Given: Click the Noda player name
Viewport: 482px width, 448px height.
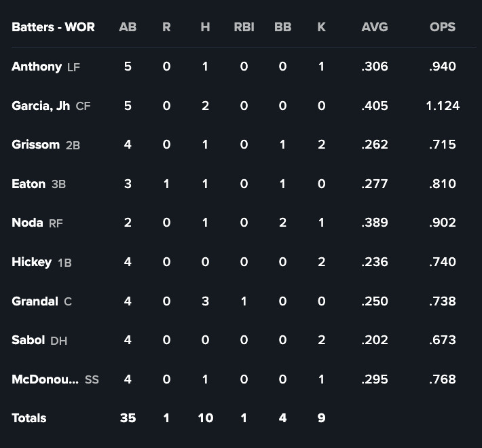Looking at the screenshot, I should pos(27,223).
